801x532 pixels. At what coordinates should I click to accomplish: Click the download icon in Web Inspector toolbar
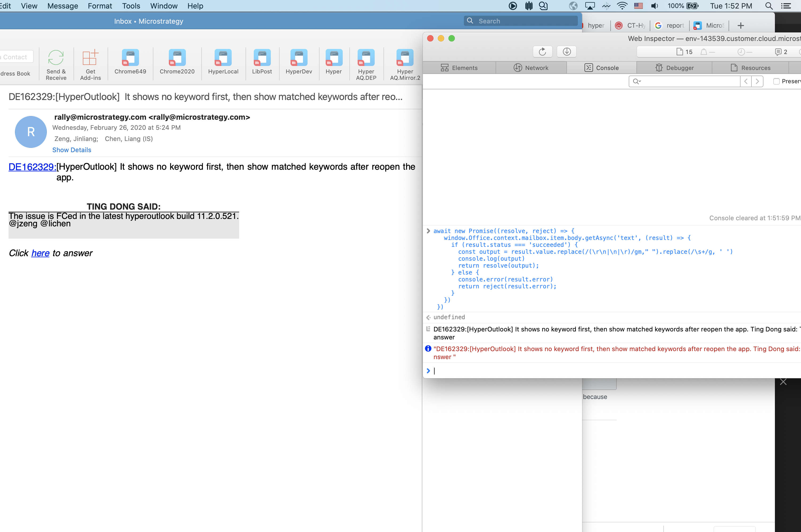tap(566, 51)
